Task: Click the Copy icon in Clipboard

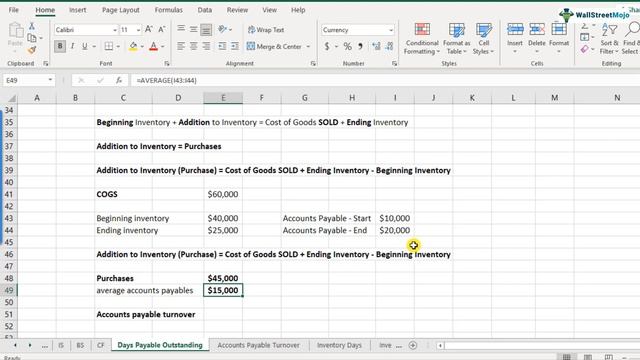Action: (31, 38)
